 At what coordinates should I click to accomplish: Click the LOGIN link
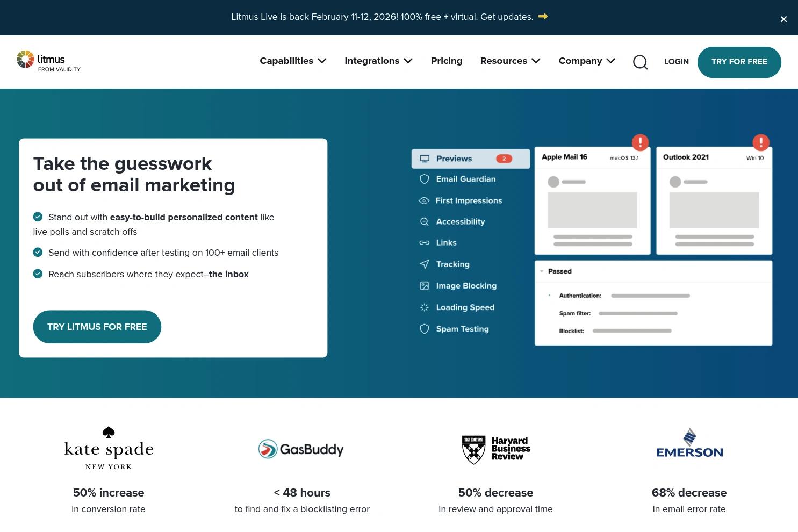pyautogui.click(x=677, y=62)
